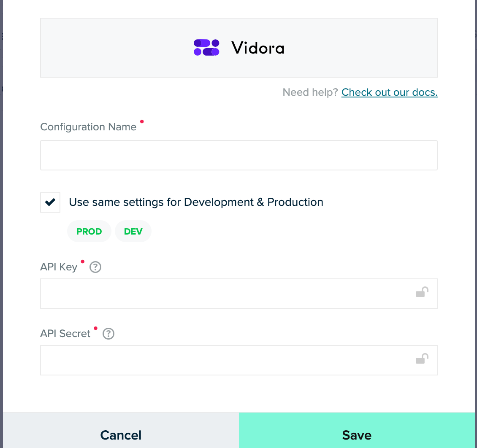Click the Configuration Name label
Image resolution: width=477 pixels, height=448 pixels.
point(88,127)
